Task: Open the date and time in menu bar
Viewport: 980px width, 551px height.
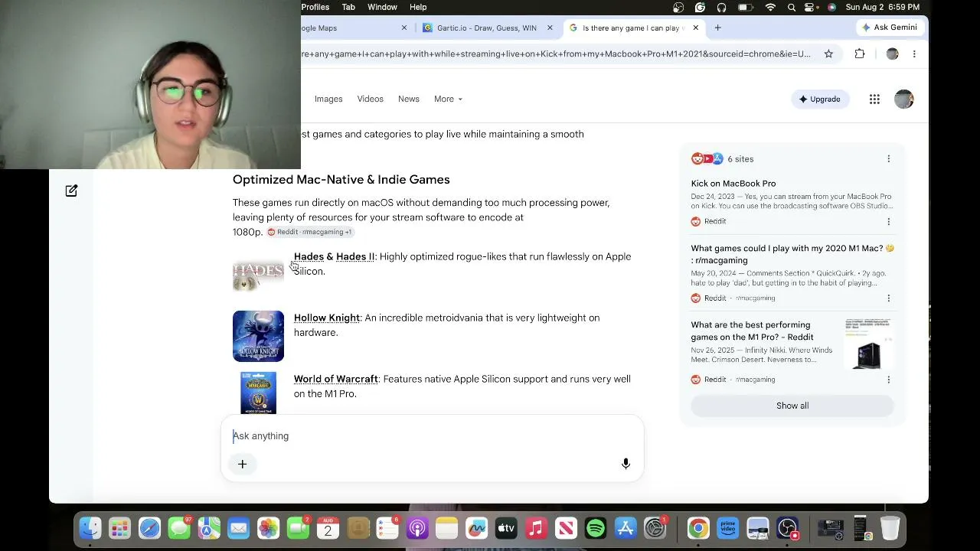Action: [x=882, y=7]
